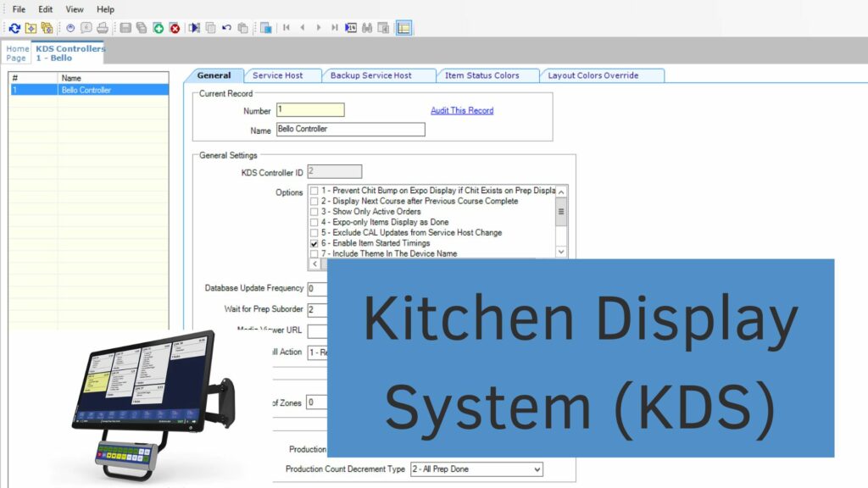Image resolution: width=868 pixels, height=488 pixels.
Task: Go to the next record
Action: [319, 28]
